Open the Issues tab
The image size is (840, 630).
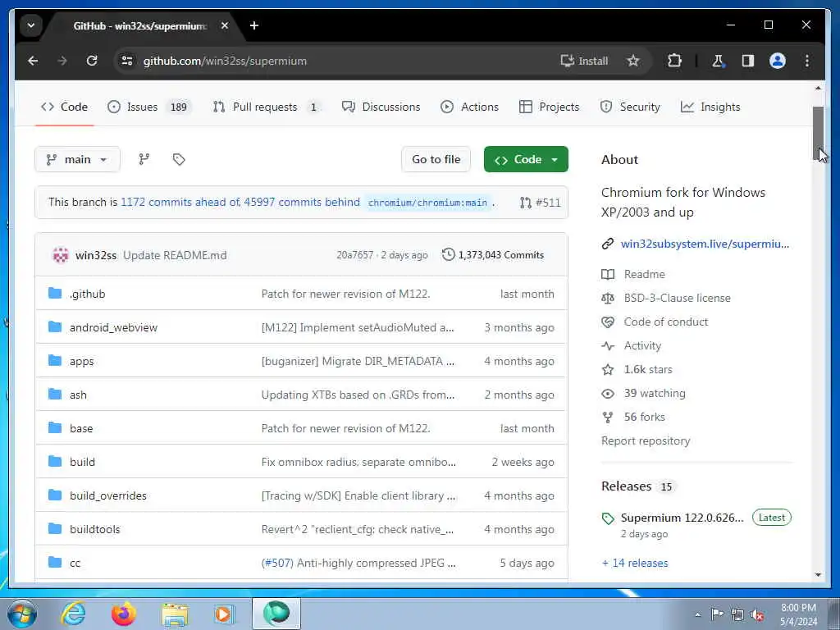point(148,107)
